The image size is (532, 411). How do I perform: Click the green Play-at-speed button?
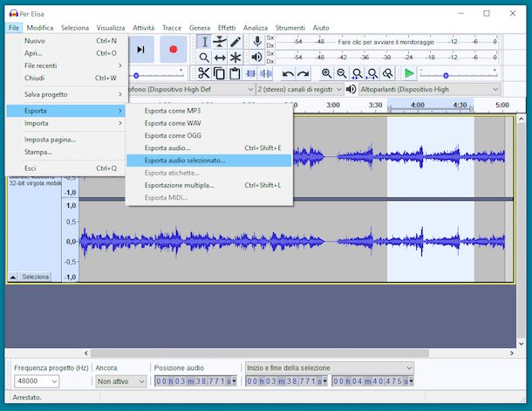[409, 73]
